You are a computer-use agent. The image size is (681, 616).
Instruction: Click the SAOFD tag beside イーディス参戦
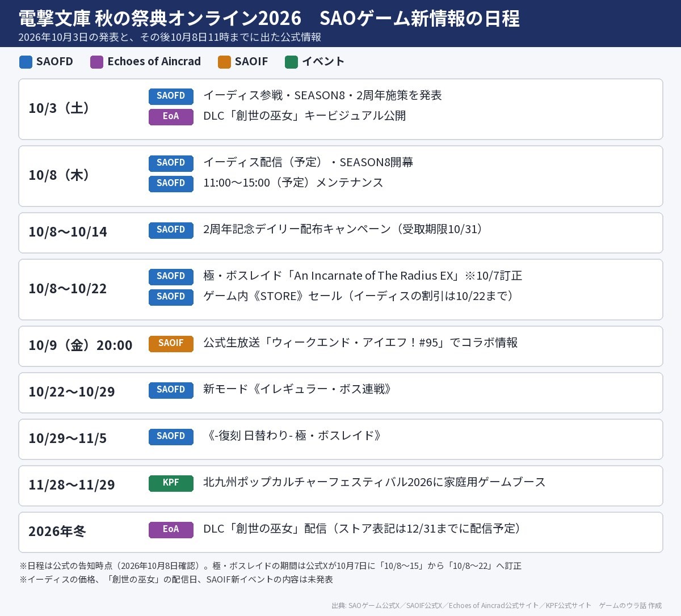tap(171, 96)
